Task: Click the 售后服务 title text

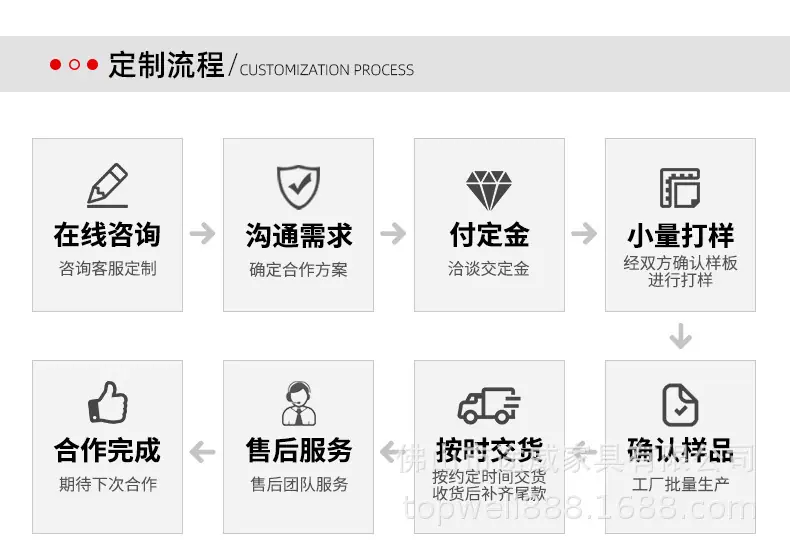Action: coord(299,450)
